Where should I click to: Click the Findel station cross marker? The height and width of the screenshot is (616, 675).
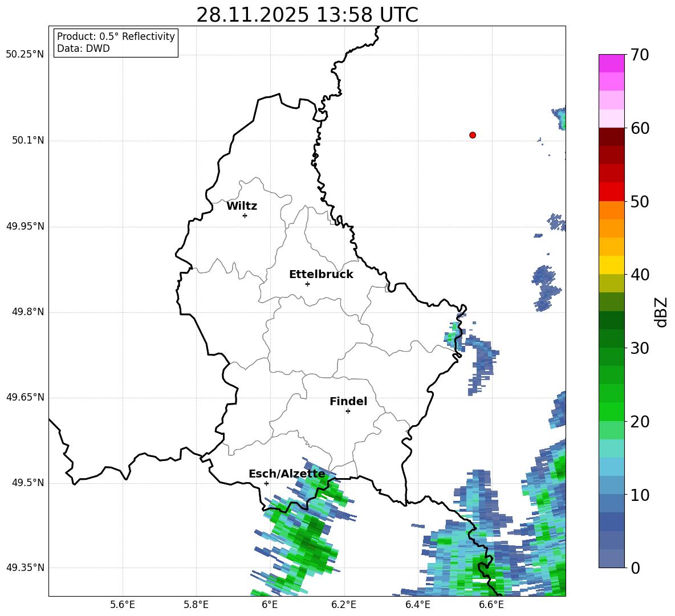point(348,411)
